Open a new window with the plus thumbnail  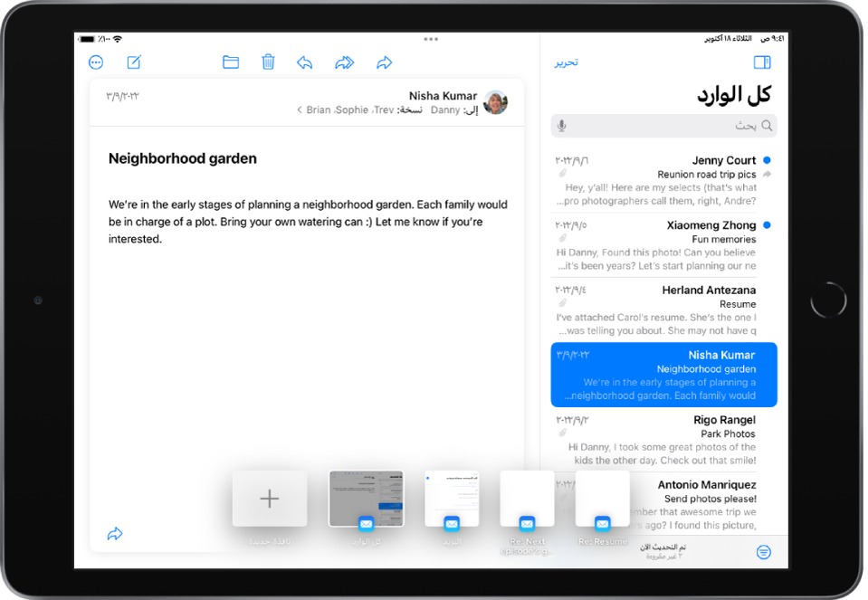point(269,499)
